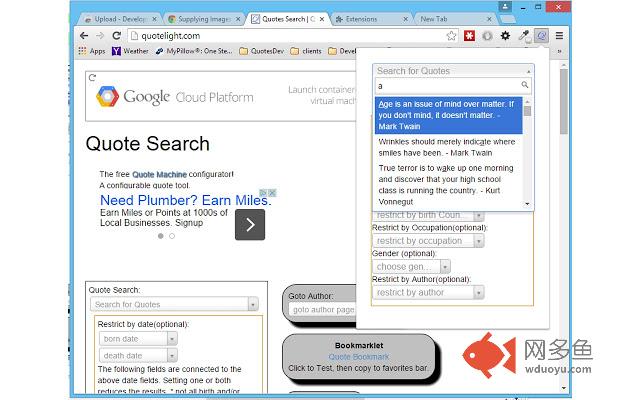The image size is (640, 400).
Task: Open the Apps grid shortcut
Action: 92,51
